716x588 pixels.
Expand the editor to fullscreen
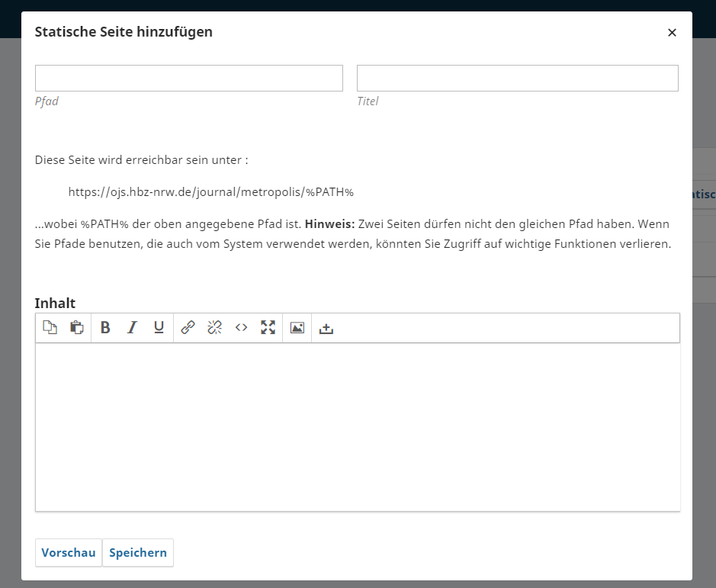click(x=268, y=328)
